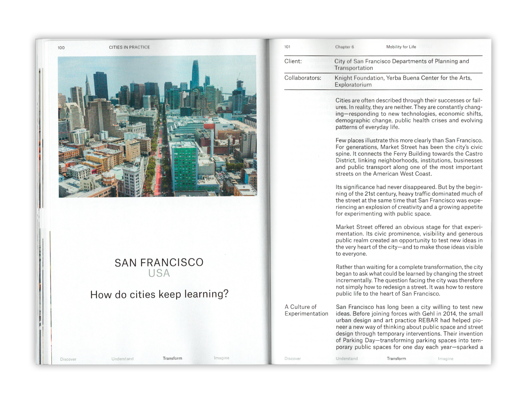Click 'City of San Francisco Departments' client text

(x=402, y=65)
